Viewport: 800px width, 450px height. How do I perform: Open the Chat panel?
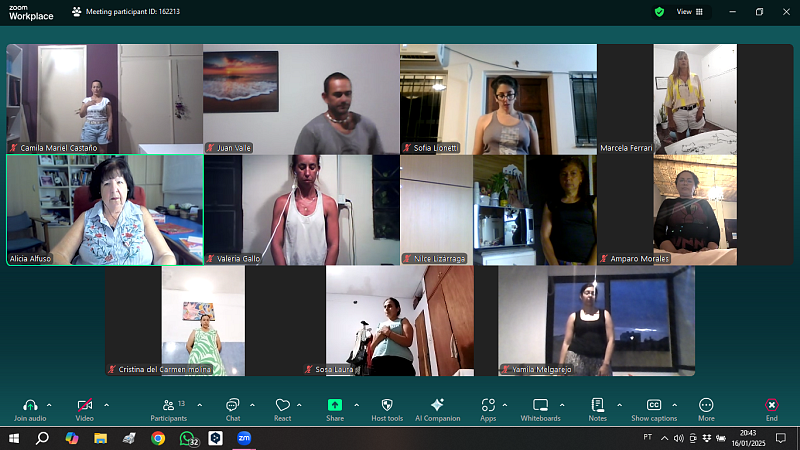pos(232,405)
